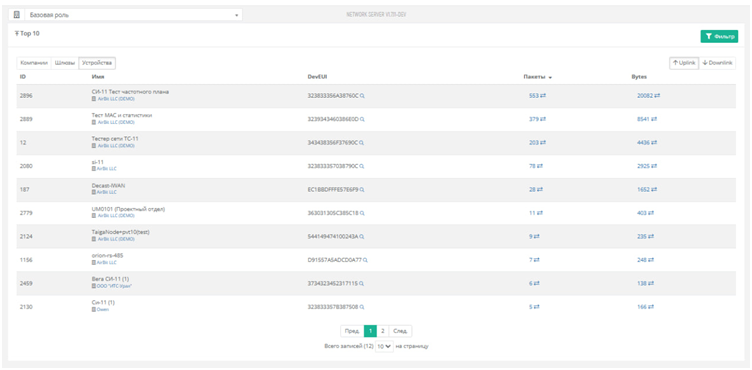Click transfer icon next to 379 packets
Viewport: 752px width, 370px height.
[542, 119]
